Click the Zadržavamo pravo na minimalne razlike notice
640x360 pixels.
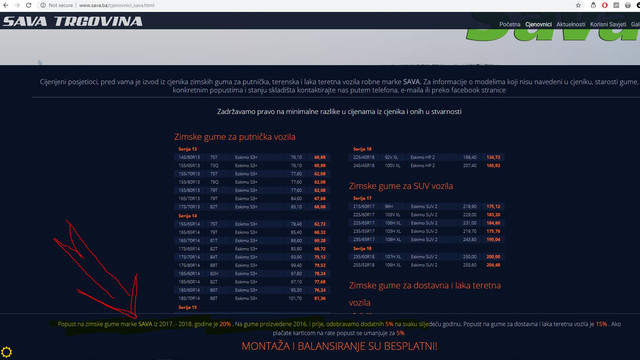[339, 111]
